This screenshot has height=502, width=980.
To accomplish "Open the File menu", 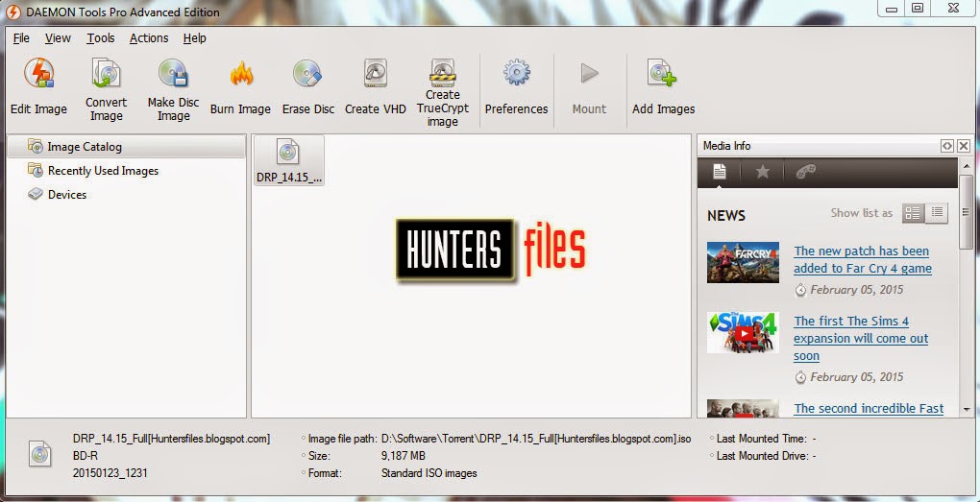I will (x=21, y=38).
